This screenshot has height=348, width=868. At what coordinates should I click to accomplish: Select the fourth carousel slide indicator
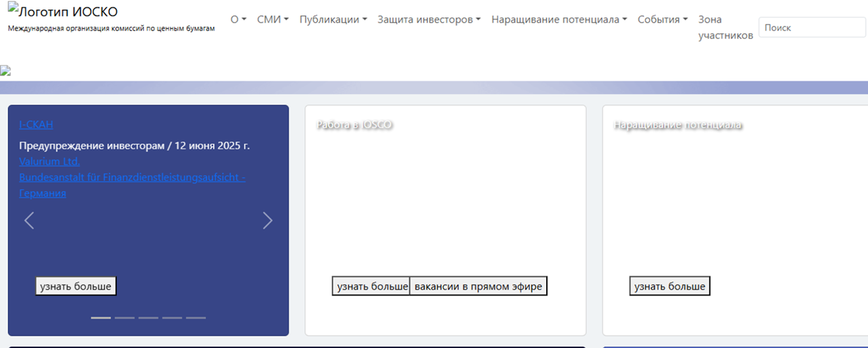[x=172, y=318]
